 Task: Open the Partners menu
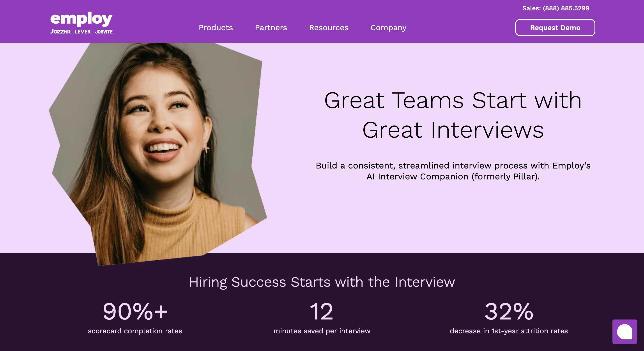[271, 28]
